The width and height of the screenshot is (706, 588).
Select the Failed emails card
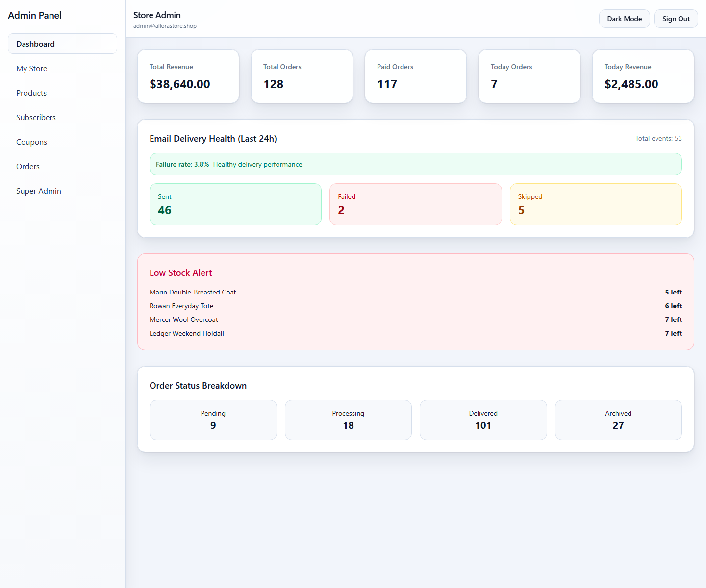[415, 204]
